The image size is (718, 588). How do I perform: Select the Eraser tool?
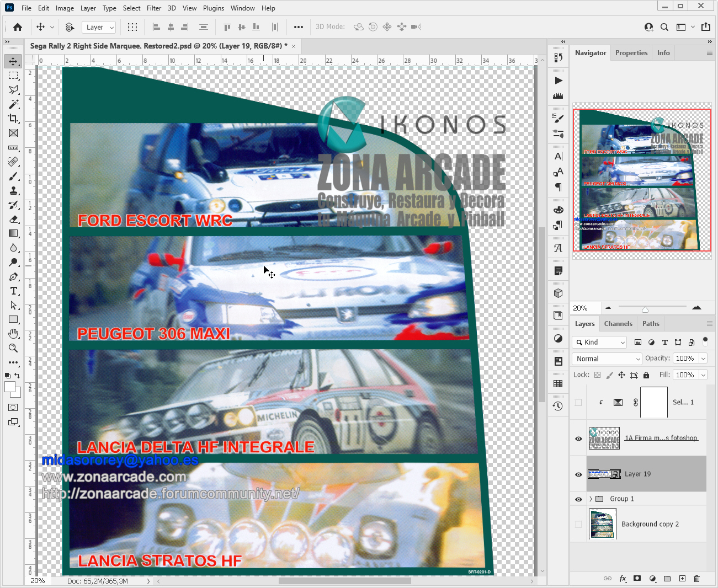13,219
